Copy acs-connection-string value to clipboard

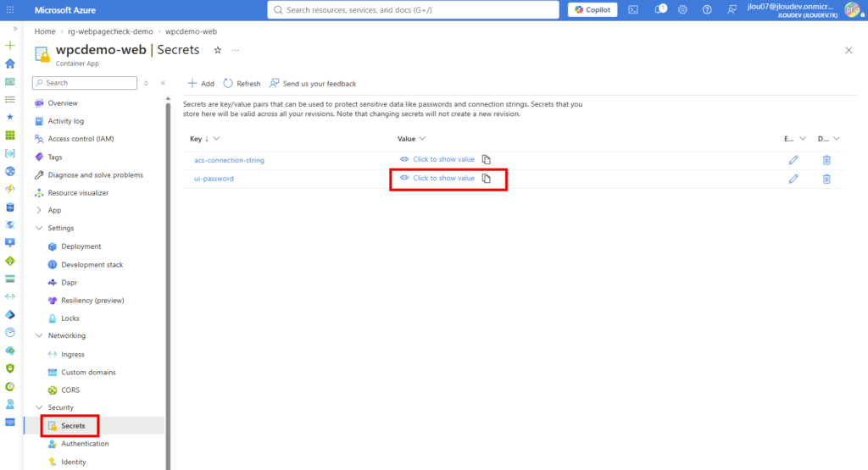486,160
